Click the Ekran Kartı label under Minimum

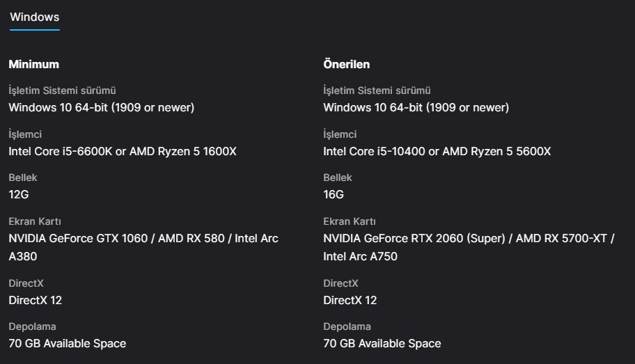[x=35, y=221]
